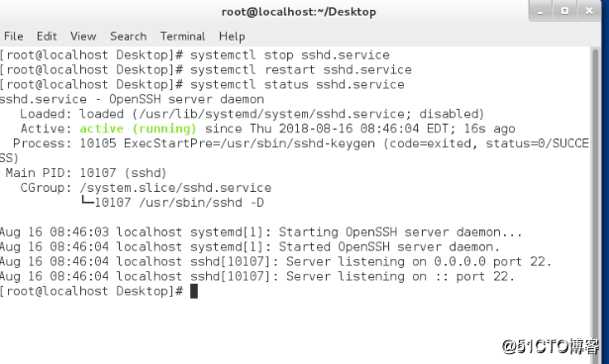Click the '16s ago' text
Image resolution: width=609 pixels, height=364 pixels.
[x=490, y=129]
